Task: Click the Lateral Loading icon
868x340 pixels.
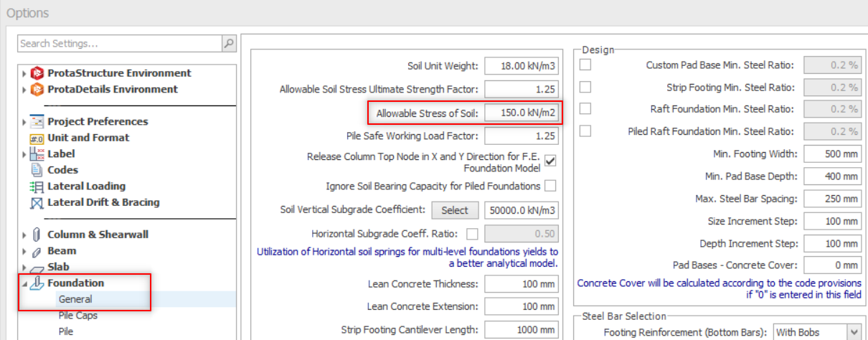Action: coord(37,186)
